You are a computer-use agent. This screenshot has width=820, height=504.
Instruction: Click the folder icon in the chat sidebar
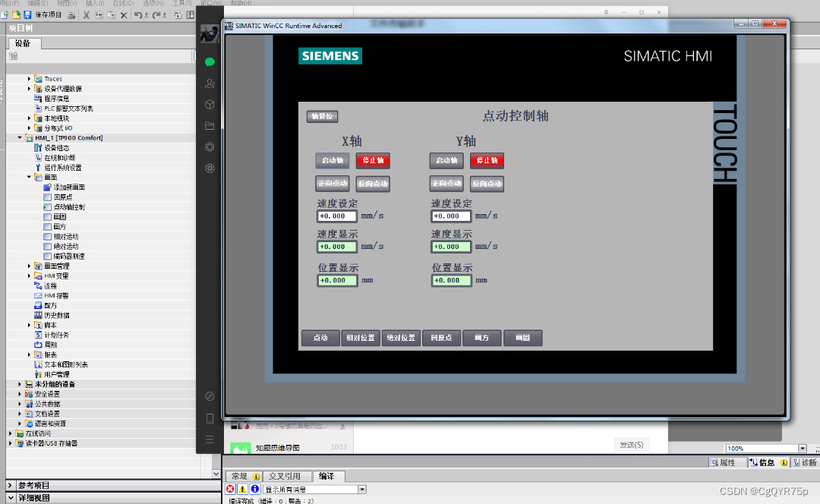pyautogui.click(x=210, y=125)
